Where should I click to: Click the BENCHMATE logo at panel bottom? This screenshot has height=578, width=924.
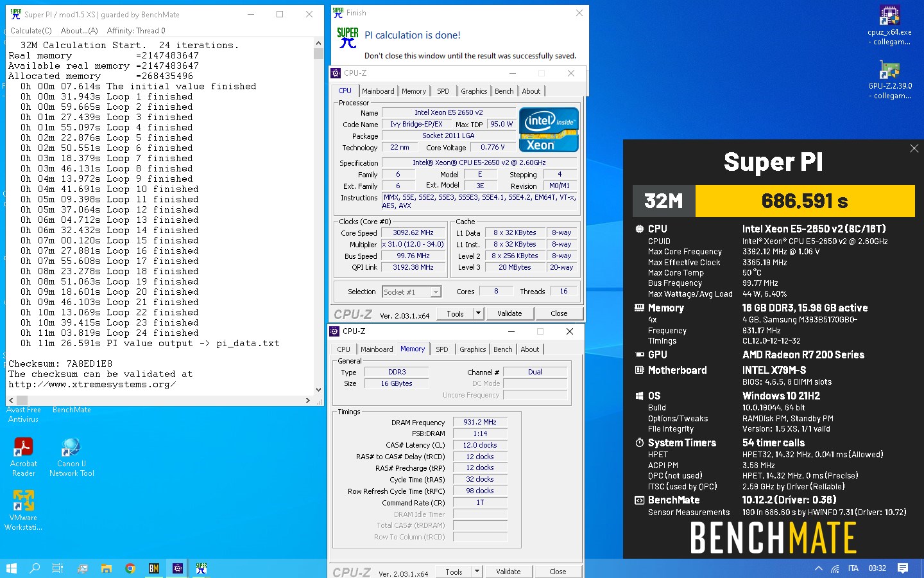coord(773,538)
